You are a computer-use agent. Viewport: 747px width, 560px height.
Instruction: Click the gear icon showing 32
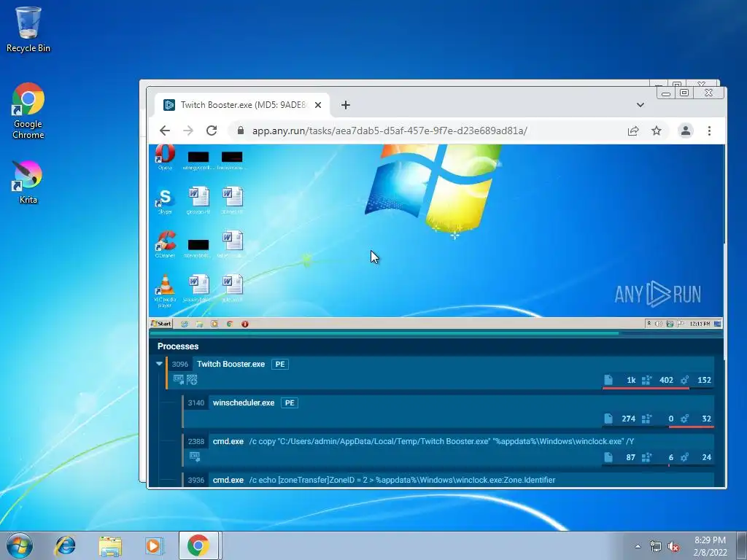pyautogui.click(x=684, y=419)
